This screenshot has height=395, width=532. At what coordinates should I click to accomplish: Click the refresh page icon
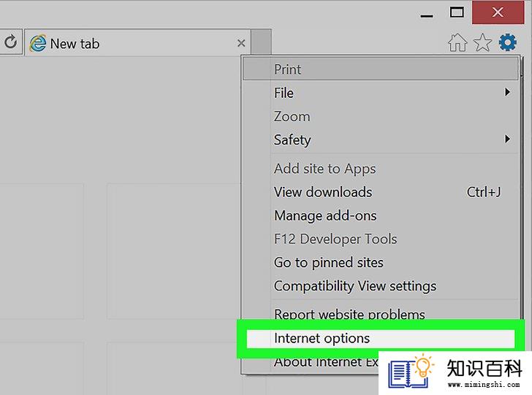coord(11,42)
